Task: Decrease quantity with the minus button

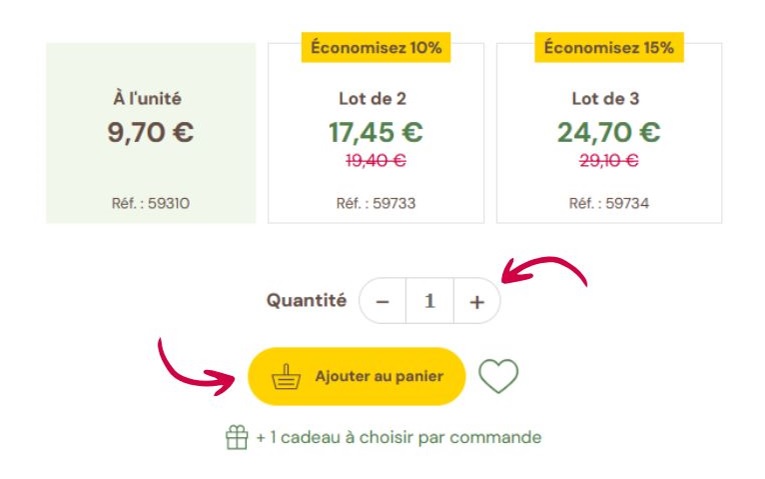Action: click(x=382, y=301)
